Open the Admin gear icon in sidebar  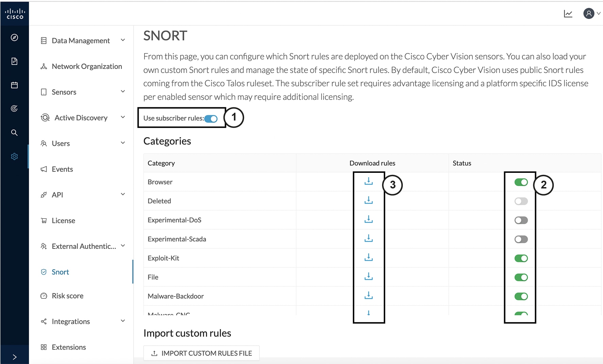tap(14, 157)
